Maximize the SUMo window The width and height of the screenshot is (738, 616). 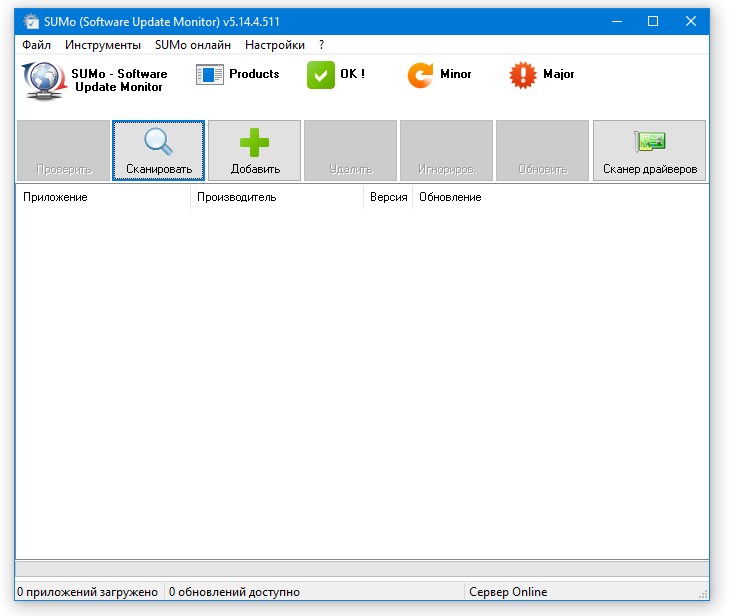point(653,22)
